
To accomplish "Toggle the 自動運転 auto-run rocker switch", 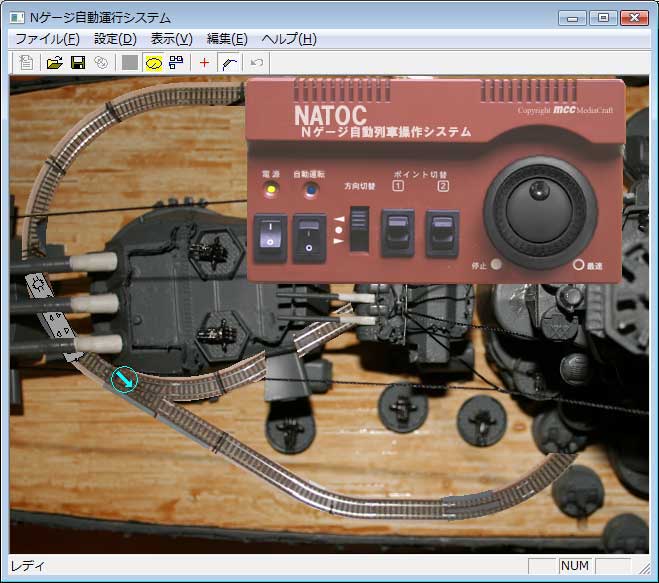I will [x=309, y=239].
